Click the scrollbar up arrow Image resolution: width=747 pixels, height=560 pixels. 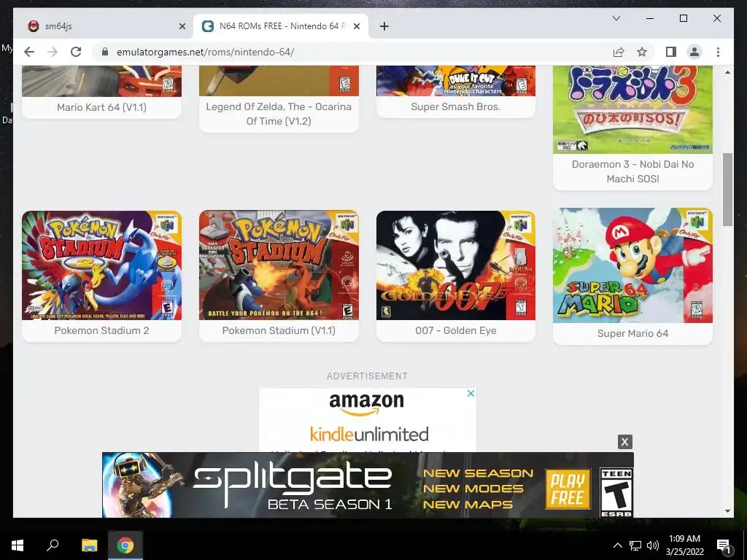point(727,72)
